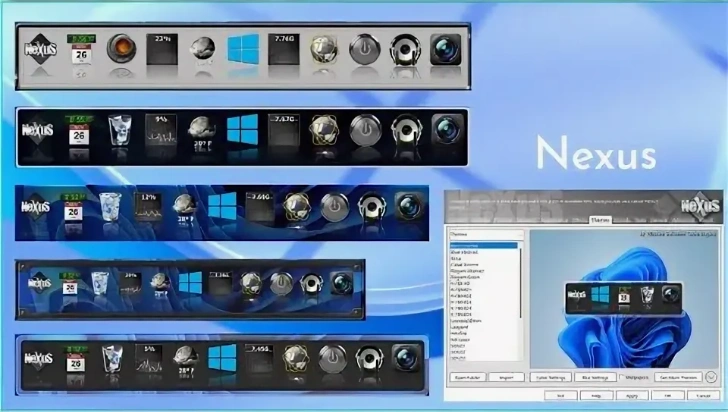Click the Windows logo on the framed blue dock

point(190,283)
